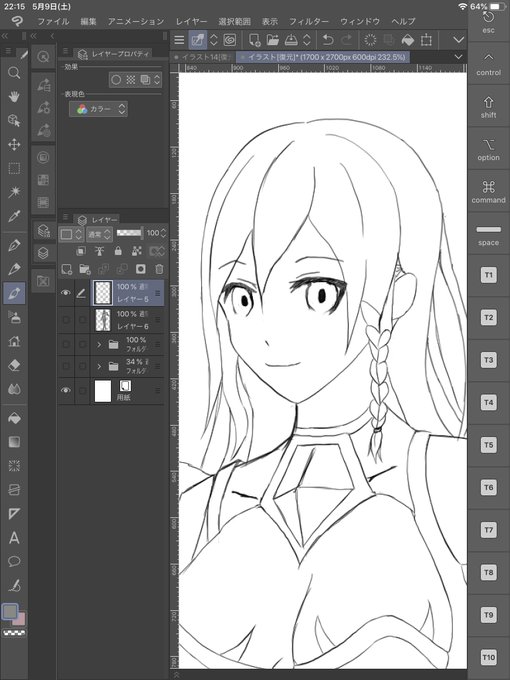The height and width of the screenshot is (680, 510).
Task: Click the Clip Studio logo icon
Action: [x=17, y=20]
